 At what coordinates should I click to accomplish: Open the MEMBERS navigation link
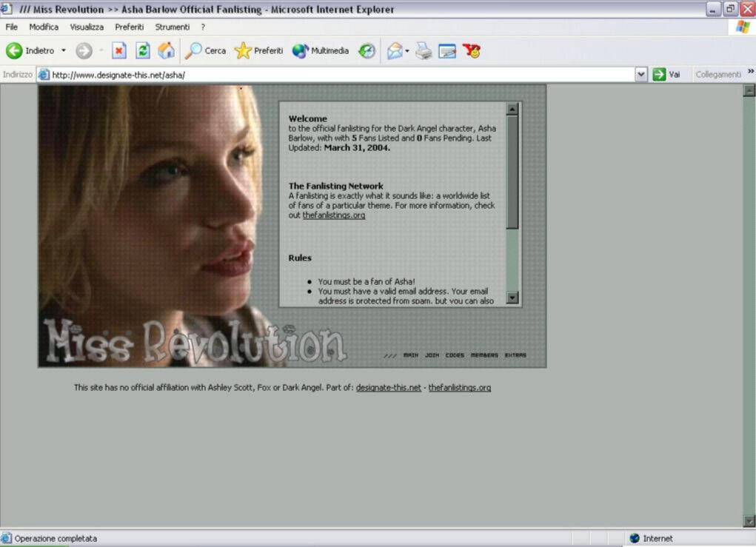pyautogui.click(x=484, y=355)
